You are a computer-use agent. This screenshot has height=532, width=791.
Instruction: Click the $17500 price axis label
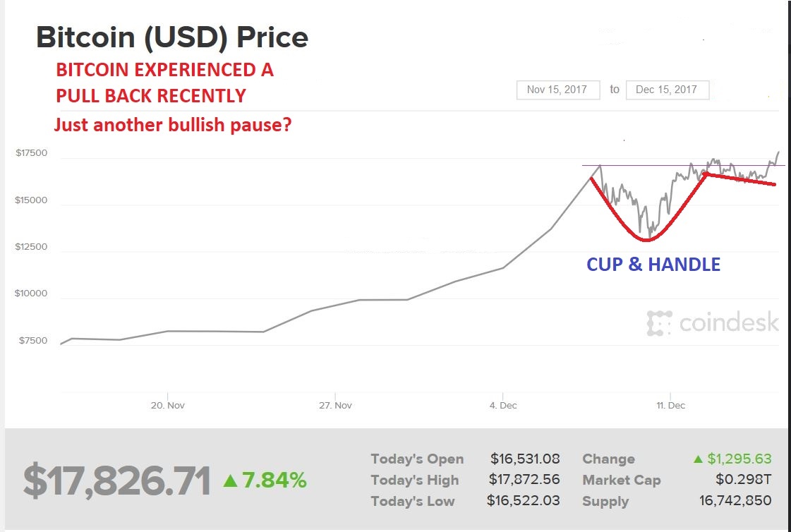click(31, 153)
